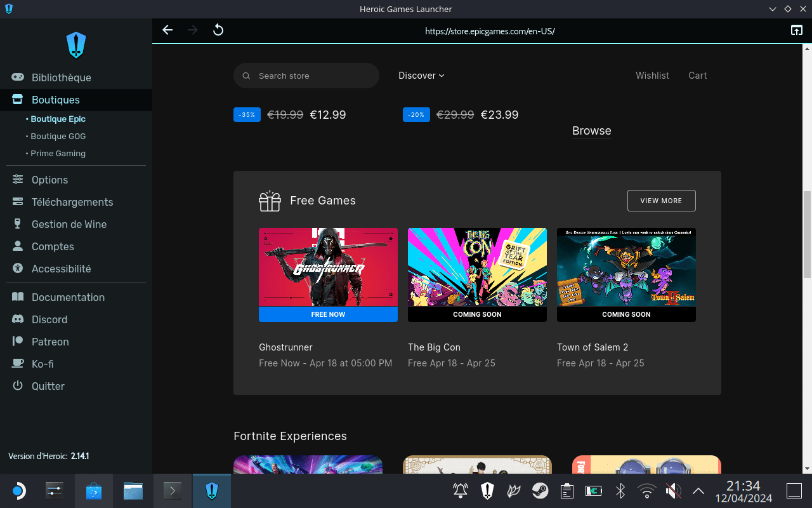Open clipboard tray icon
Screen dimensions: 812x508
tap(566, 491)
